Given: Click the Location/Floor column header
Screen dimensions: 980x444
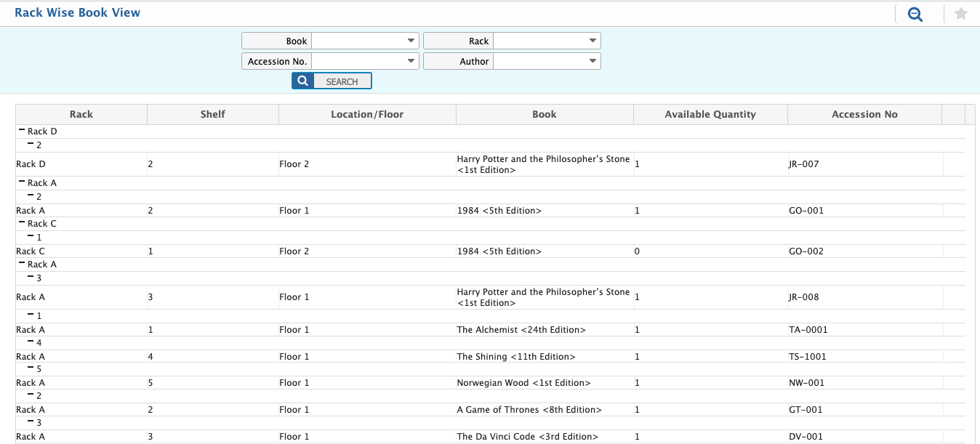Looking at the screenshot, I should [366, 114].
